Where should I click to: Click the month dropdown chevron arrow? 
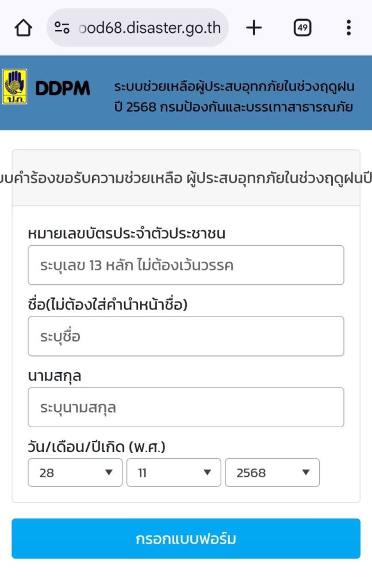209,473
